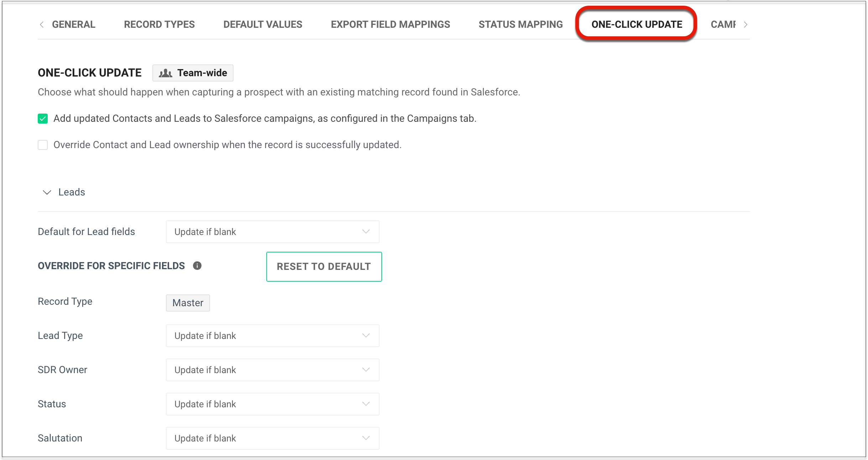This screenshot has width=868, height=460.
Task: Go to the Export Field Mappings tab
Action: [x=390, y=24]
